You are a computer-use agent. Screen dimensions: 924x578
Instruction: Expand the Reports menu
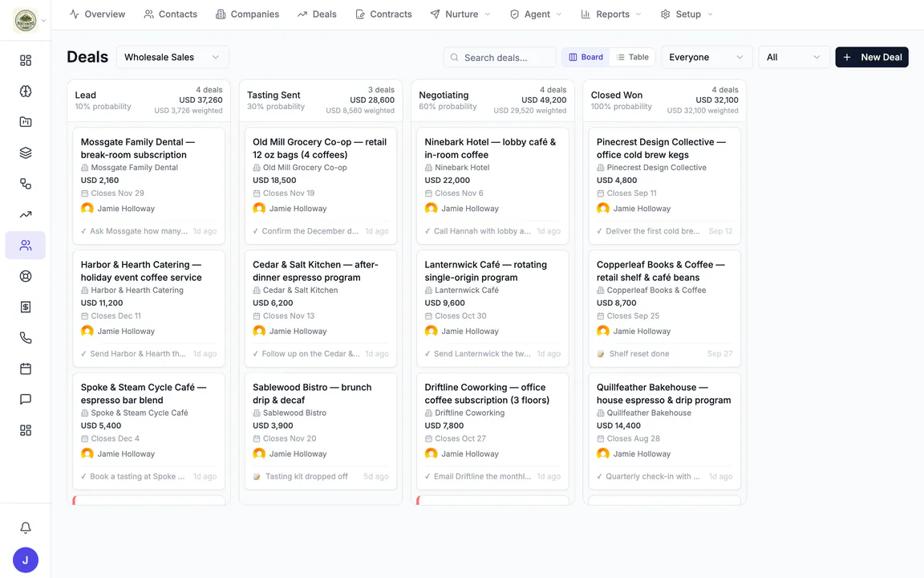coord(611,14)
